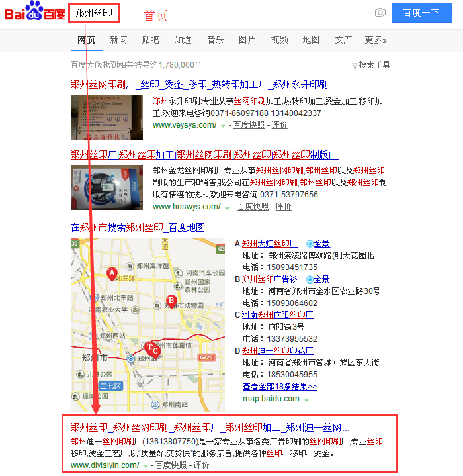Image resolution: width=463 pixels, height=476 pixels.
Task: Click www.veysys.com URL
Action: click(185, 125)
